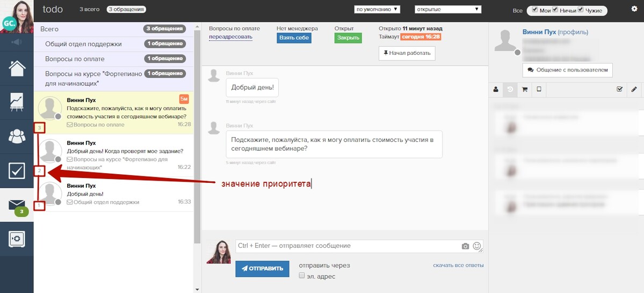Click the переадресовать link

[230, 37]
